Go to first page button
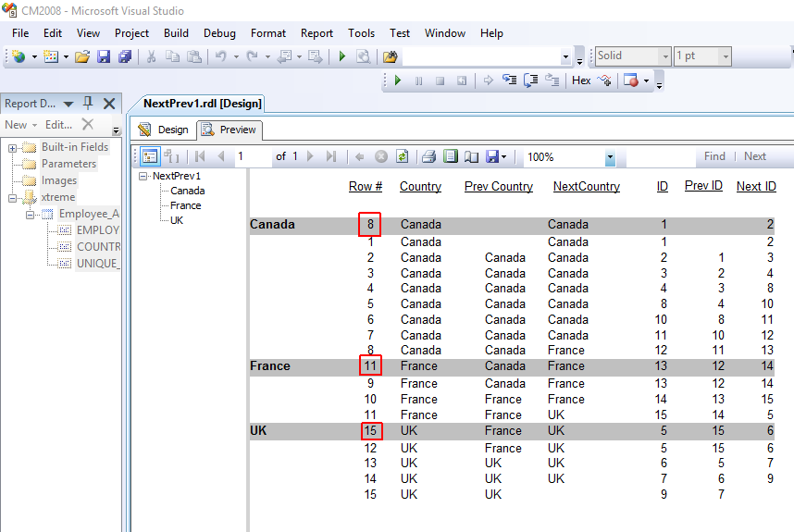The height and width of the screenshot is (532, 794). click(200, 156)
